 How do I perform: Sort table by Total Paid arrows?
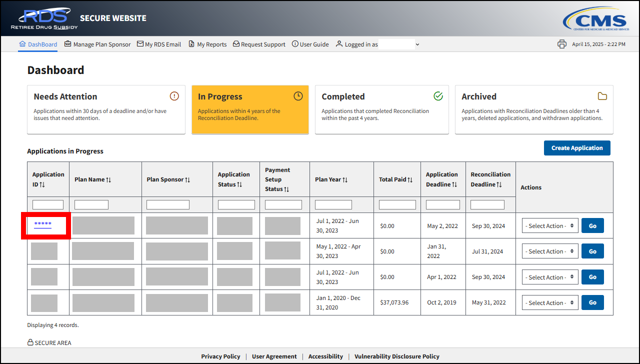410,179
